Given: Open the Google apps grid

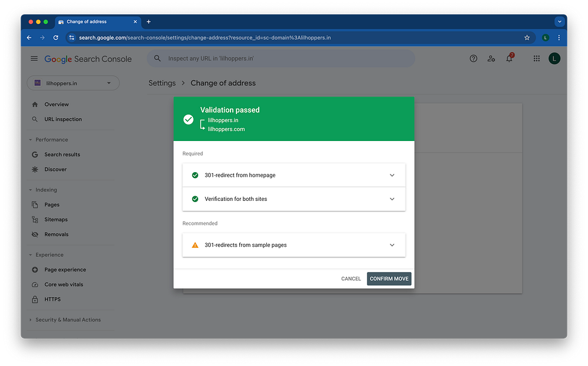Looking at the screenshot, I should pos(537,58).
